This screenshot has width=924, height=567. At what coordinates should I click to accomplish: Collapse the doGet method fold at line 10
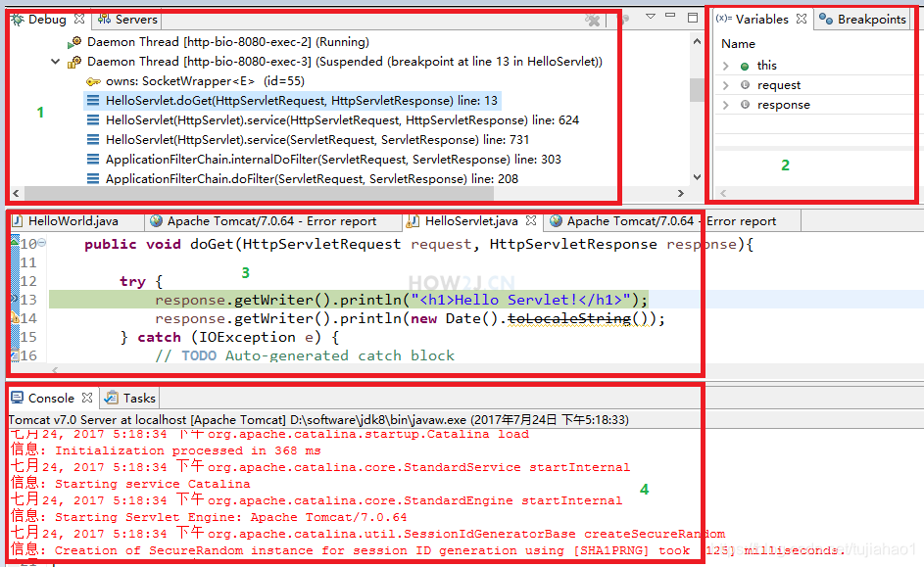tap(42, 243)
